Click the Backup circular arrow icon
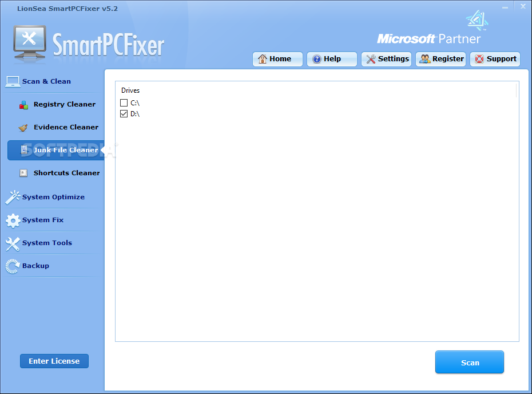Image resolution: width=532 pixels, height=394 pixels. (x=13, y=266)
